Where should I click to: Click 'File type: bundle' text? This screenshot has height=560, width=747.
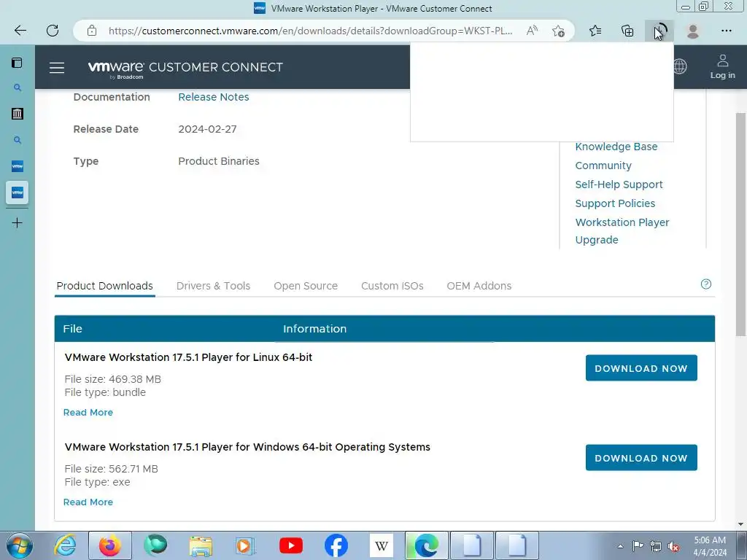(x=105, y=392)
